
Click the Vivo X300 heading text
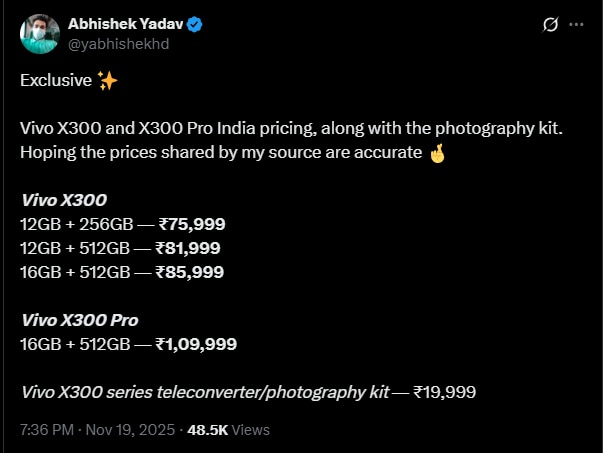[62, 199]
